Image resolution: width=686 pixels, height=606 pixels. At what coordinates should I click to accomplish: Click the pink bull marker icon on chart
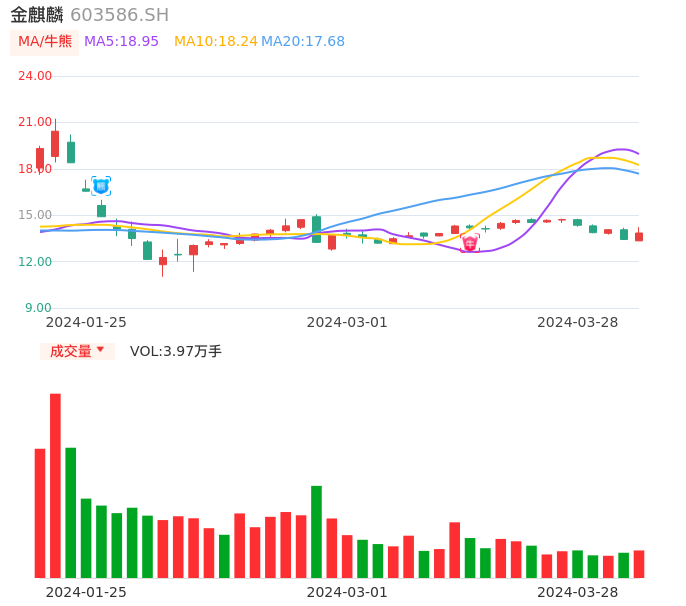point(470,243)
